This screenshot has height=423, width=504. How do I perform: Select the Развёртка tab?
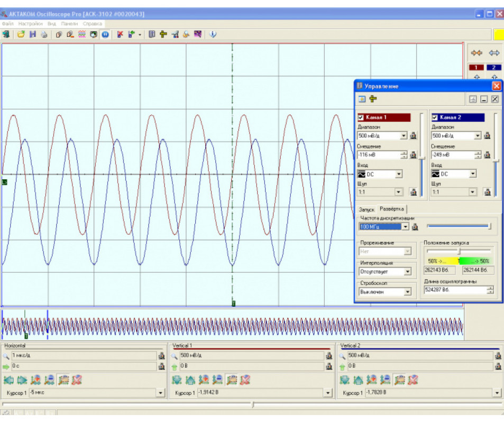(391, 209)
